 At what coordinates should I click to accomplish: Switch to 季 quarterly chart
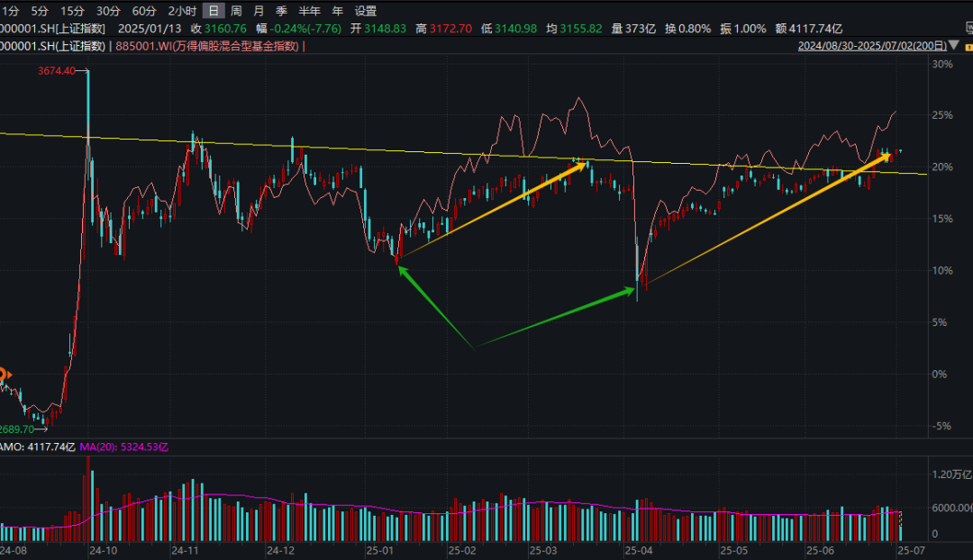(281, 11)
